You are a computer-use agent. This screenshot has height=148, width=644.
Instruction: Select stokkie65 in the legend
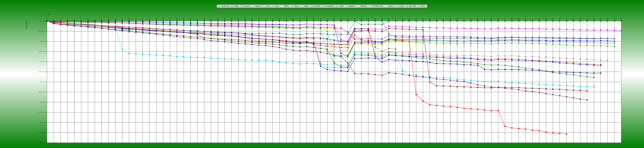point(317,6)
